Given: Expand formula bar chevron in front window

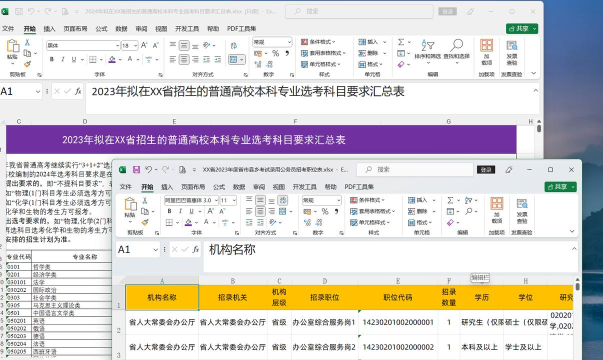Looking at the screenshot, I should coord(574,248).
